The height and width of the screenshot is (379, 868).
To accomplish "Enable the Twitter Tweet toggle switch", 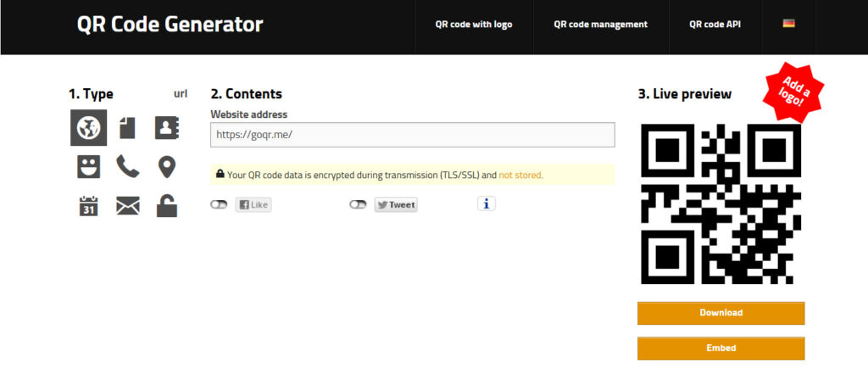I will [x=358, y=204].
